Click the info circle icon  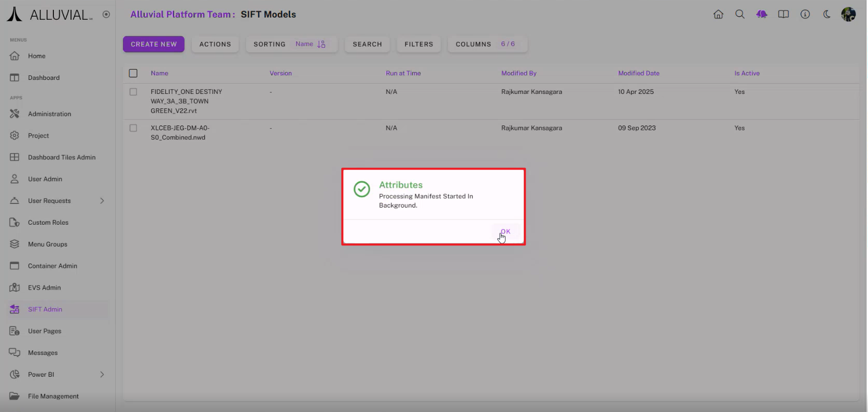coord(805,15)
